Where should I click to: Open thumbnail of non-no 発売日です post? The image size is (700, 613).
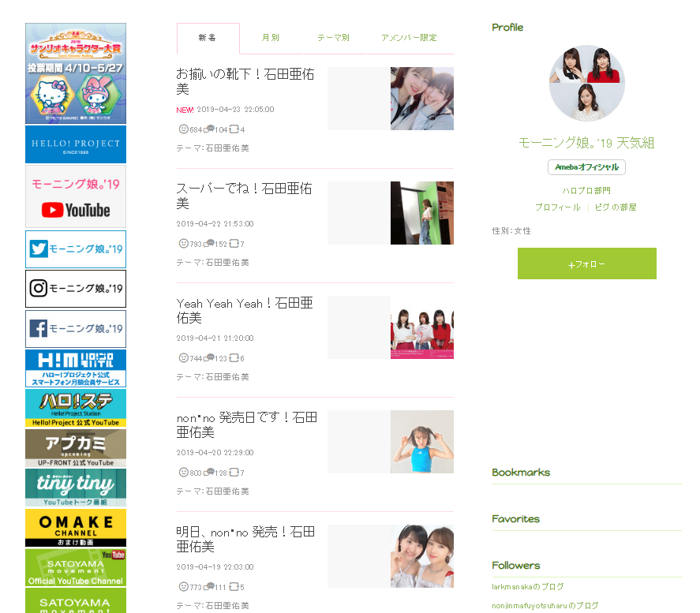click(x=422, y=442)
